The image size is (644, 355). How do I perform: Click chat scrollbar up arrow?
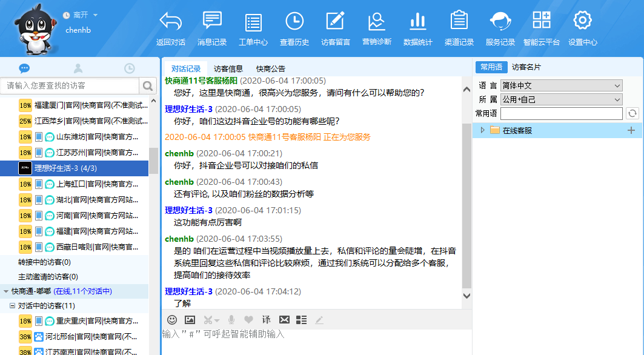click(466, 89)
